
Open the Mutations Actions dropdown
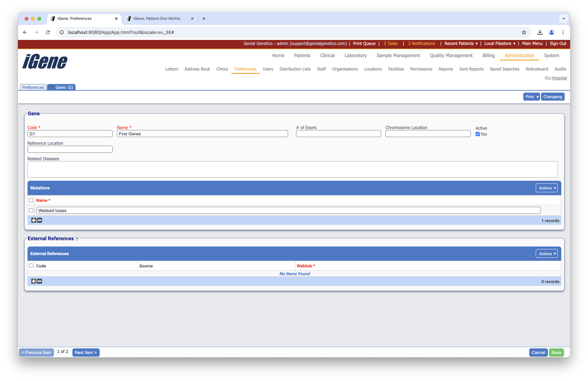(x=546, y=188)
